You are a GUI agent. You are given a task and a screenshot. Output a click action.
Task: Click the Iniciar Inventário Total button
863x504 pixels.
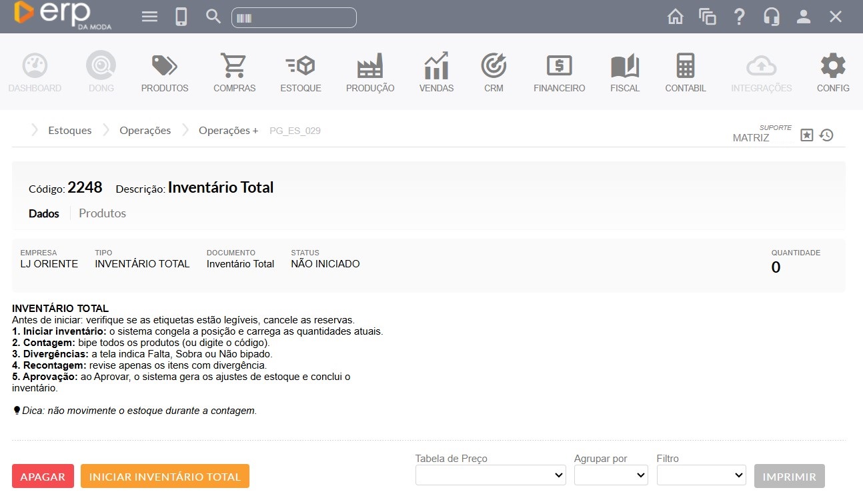[x=165, y=477]
